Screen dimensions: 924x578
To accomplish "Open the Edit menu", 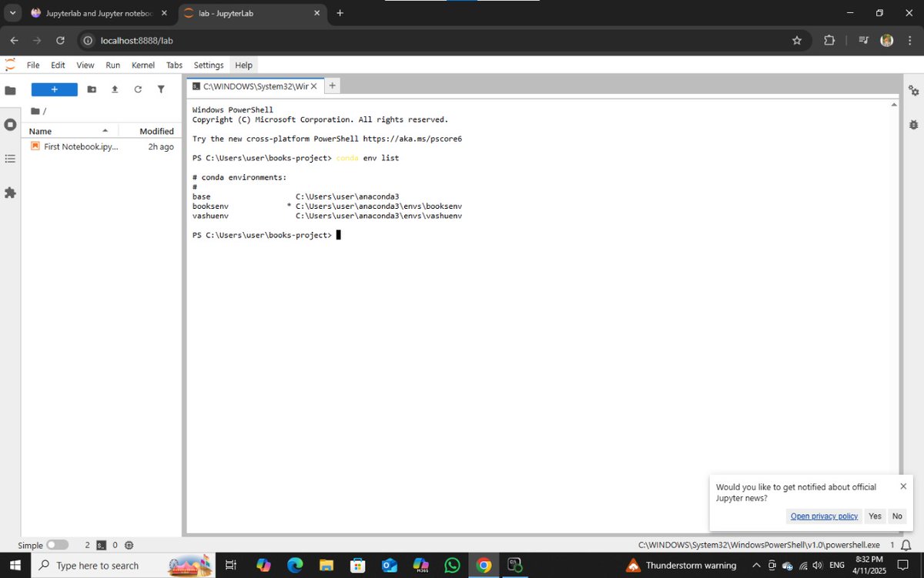I will tap(58, 66).
